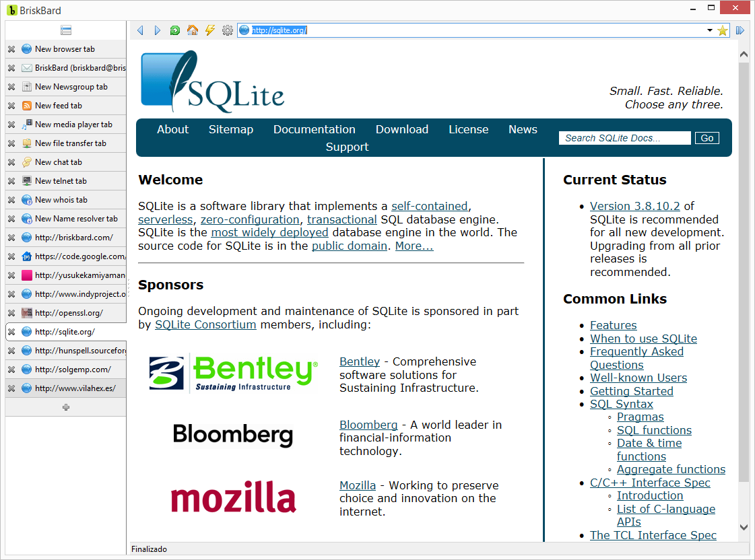Viewport: 755px width, 560px height.
Task: Click the SQLite feather logo
Action: 212,81
